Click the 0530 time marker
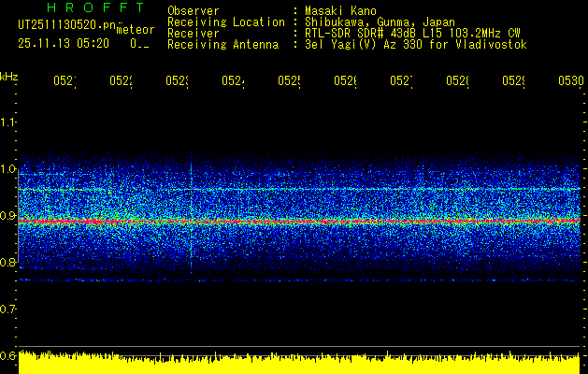Viewport: 588px width, 374px height. pos(571,80)
